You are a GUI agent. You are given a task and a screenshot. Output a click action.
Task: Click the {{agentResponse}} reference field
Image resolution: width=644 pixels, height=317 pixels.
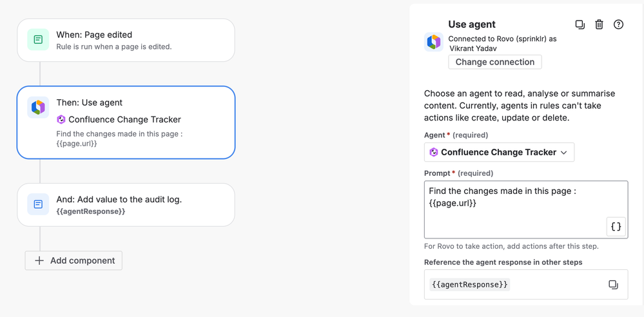[516, 284]
